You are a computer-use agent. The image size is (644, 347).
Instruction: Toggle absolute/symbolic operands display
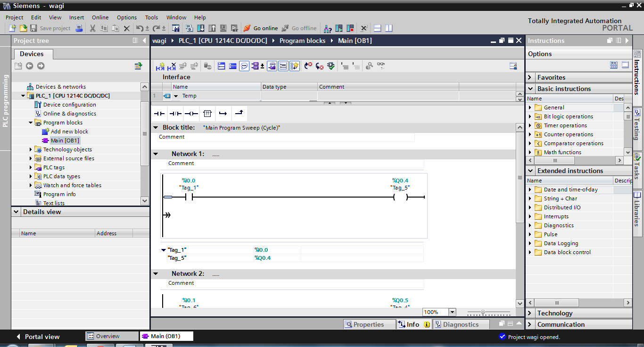pyautogui.click(x=256, y=66)
